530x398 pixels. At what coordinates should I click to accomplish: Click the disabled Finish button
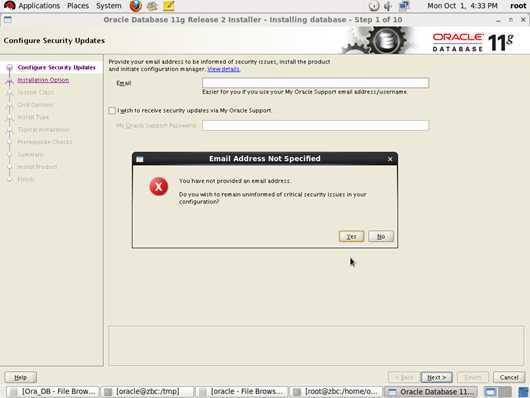point(473,377)
